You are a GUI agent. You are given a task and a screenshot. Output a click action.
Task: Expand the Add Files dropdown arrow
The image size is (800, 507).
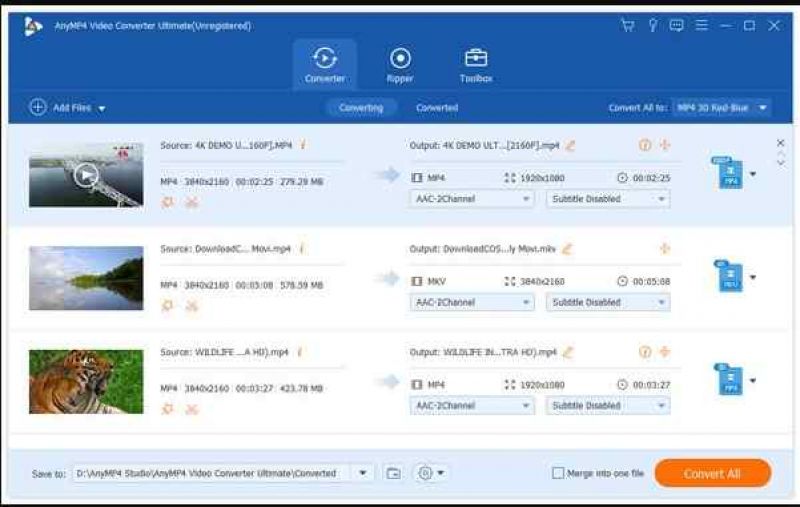(102, 108)
